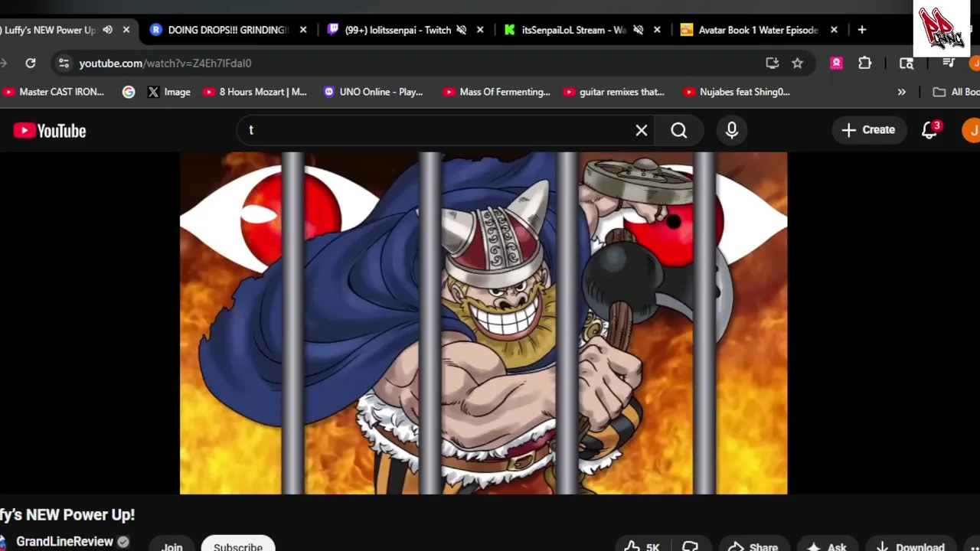This screenshot has height=551, width=980.
Task: Open the Master CAST IRON bookmark
Action: pos(54,92)
